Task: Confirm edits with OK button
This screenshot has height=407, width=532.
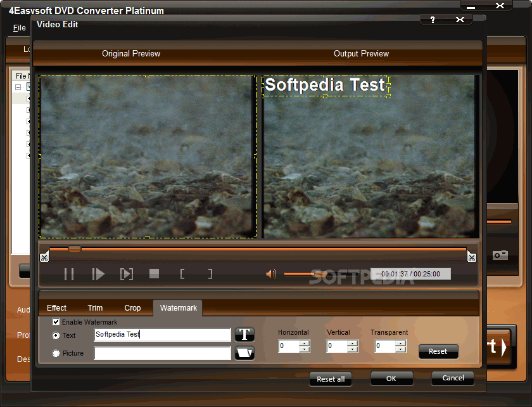Action: 391,378
